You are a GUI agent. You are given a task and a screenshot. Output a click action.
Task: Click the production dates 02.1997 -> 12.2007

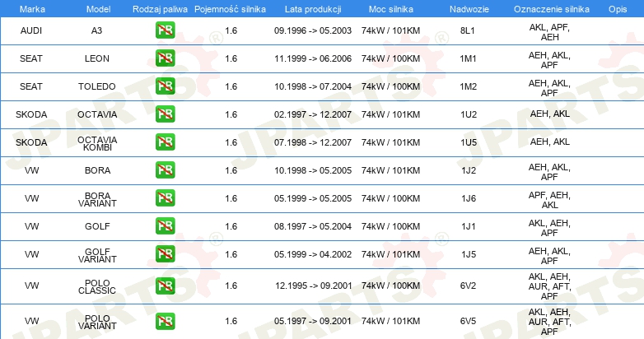point(313,114)
